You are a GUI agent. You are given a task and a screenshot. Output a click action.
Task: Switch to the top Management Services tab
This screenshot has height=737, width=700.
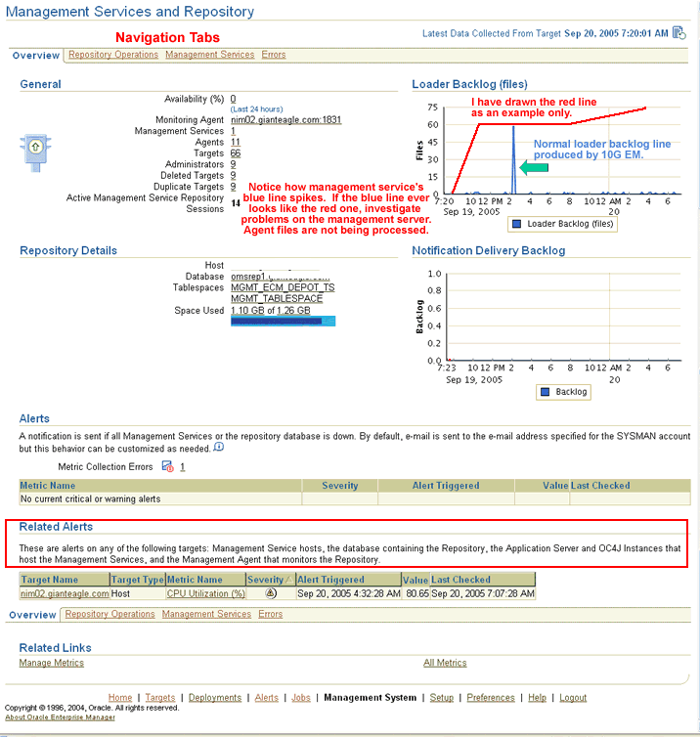coord(209,55)
